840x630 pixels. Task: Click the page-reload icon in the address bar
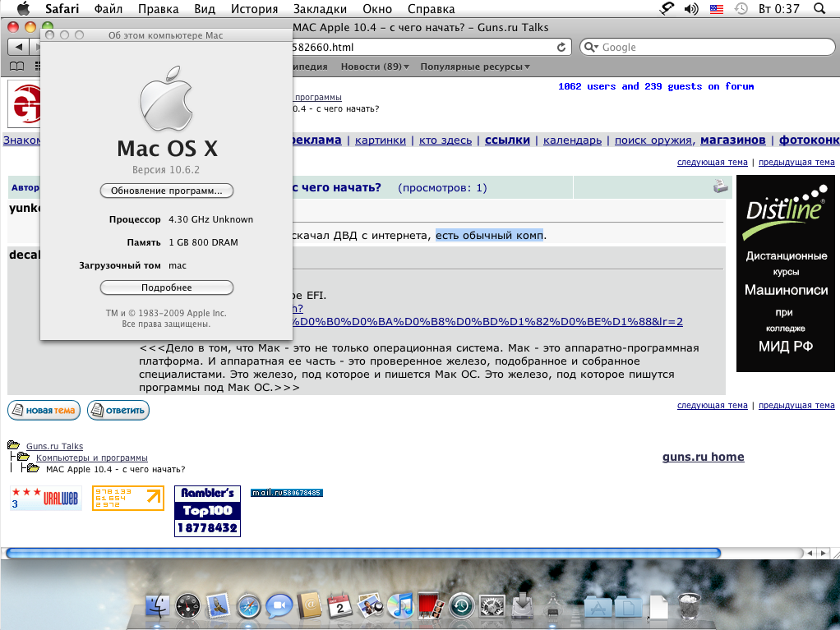click(x=563, y=47)
